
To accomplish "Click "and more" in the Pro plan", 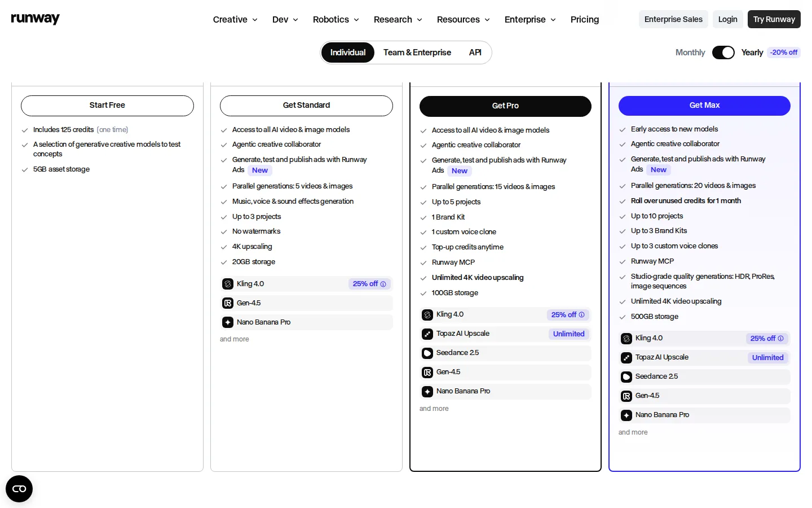I will (434, 409).
